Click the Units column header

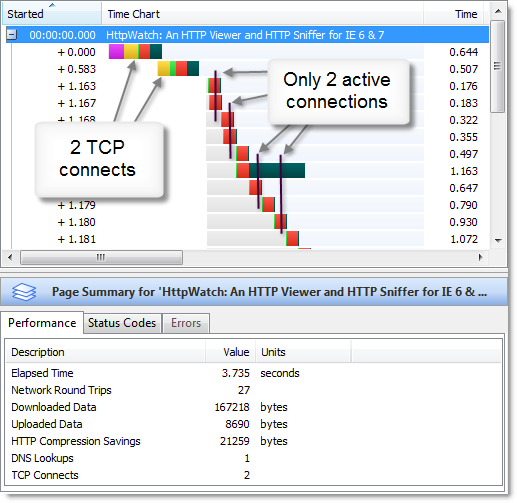(x=303, y=352)
